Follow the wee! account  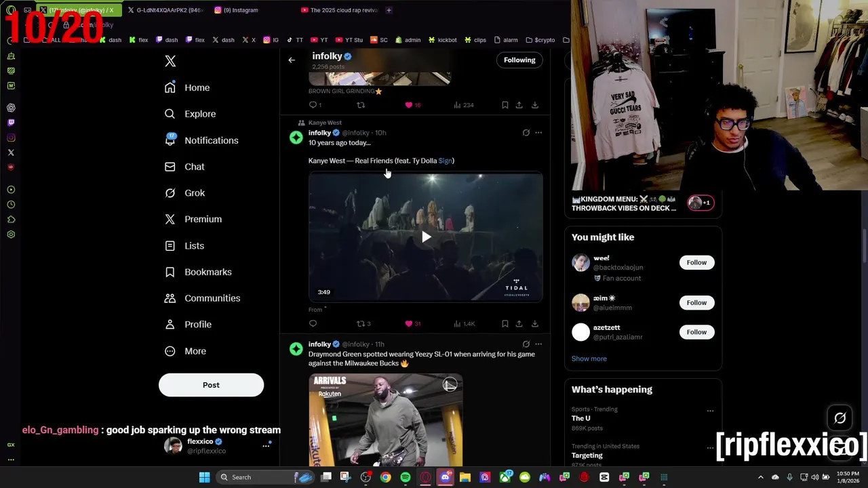pyautogui.click(x=696, y=262)
